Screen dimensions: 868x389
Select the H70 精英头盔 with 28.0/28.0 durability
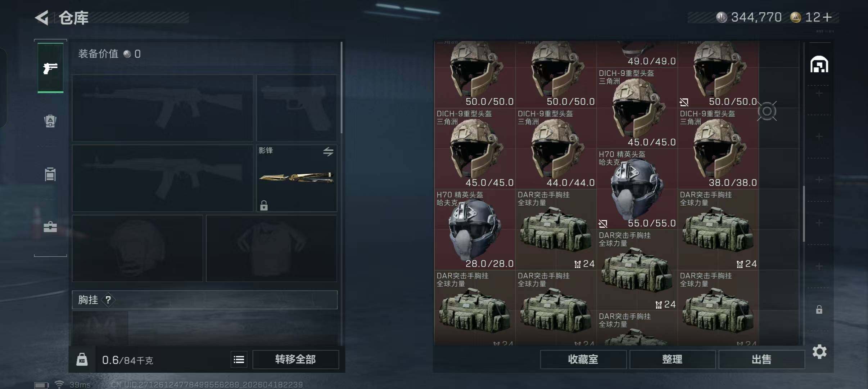click(475, 230)
